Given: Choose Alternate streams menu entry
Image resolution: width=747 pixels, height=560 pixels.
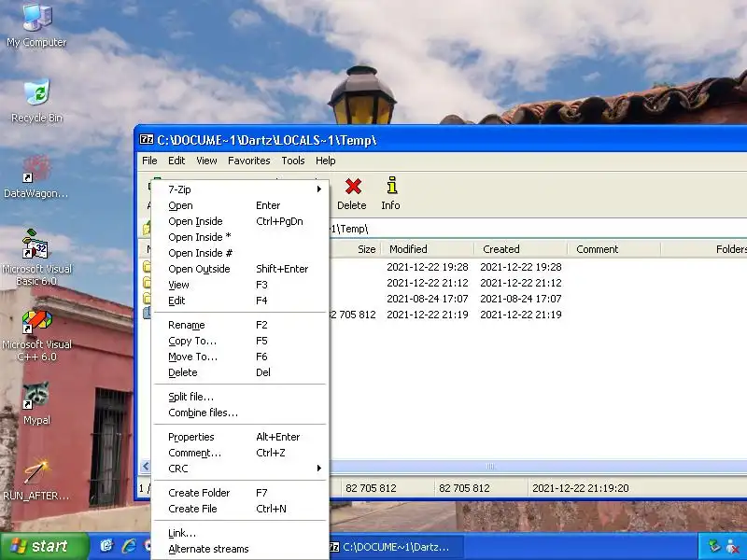Looking at the screenshot, I should coord(240,549).
